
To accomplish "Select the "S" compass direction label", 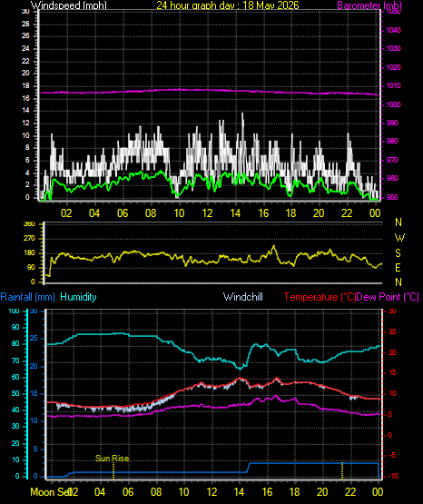I will click(x=398, y=253).
